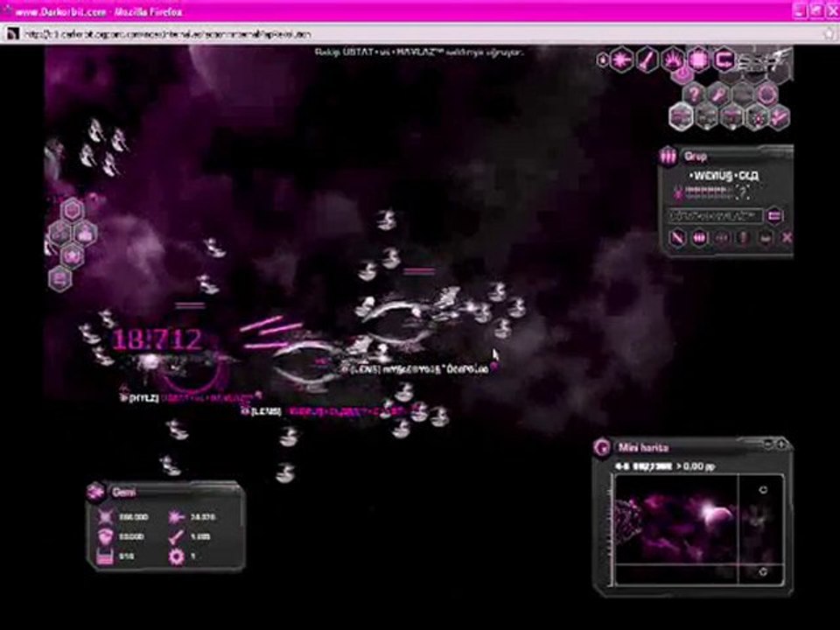Click the pink double-bar icon in Grup panel
The image size is (840, 630).
(700, 238)
